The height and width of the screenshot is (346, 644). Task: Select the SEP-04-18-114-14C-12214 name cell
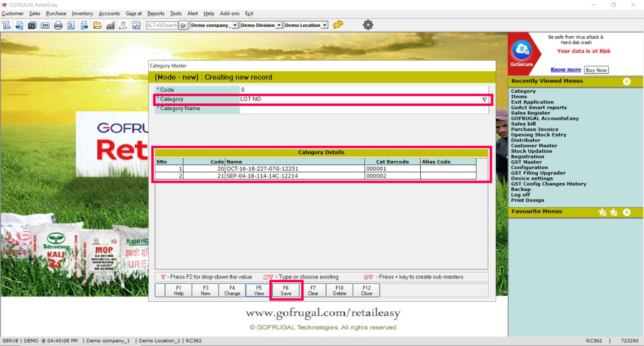coord(295,176)
